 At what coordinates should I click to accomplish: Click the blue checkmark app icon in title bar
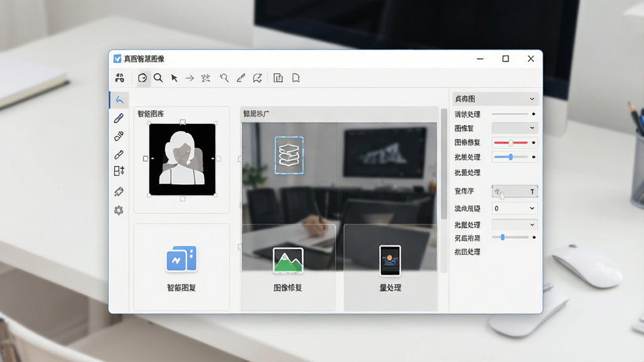(x=118, y=58)
